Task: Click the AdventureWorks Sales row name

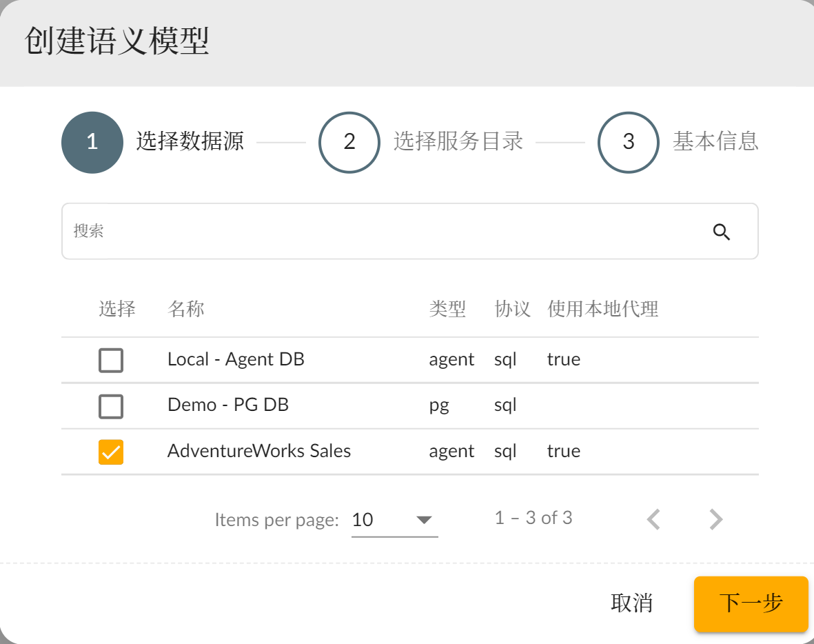Action: pyautogui.click(x=259, y=451)
